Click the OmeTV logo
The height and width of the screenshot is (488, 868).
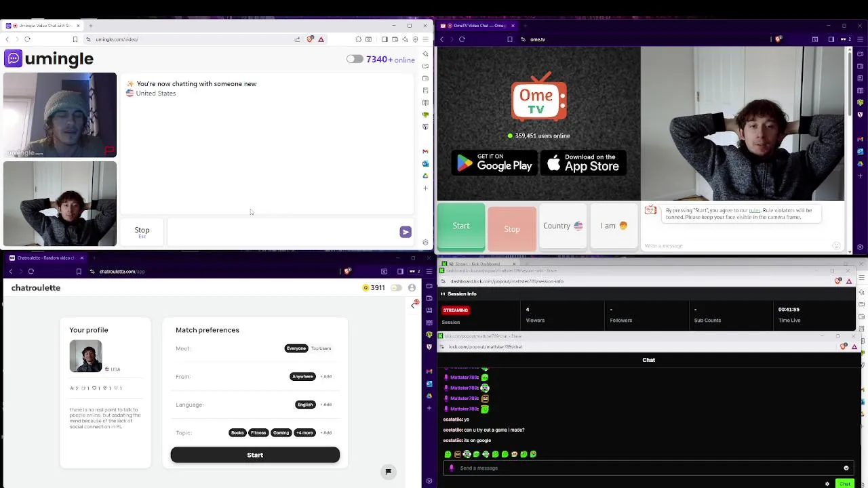pyautogui.click(x=539, y=97)
